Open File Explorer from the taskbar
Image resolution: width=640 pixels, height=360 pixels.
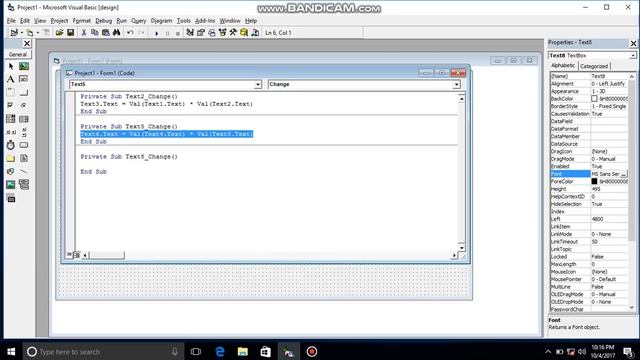[x=243, y=351]
